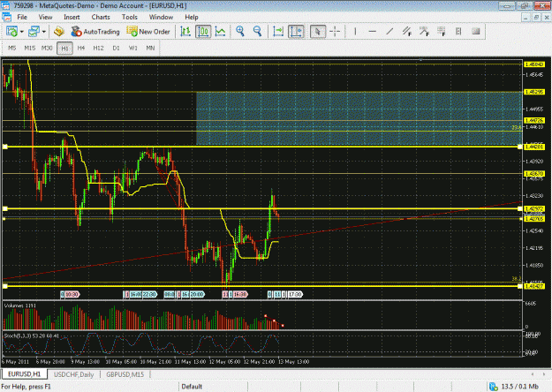Click the vertical segments toolbar icon

click(x=458, y=32)
